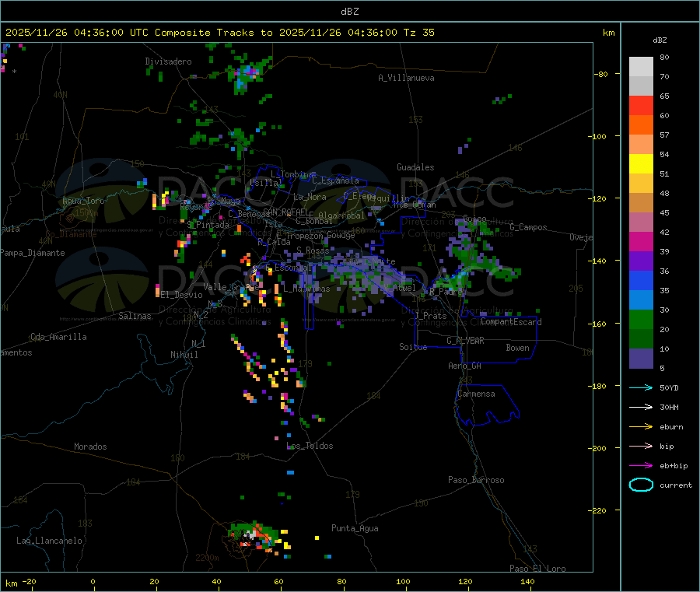Select the light blue 30-35 dBZ swatch
This screenshot has height=592, width=700.
click(x=641, y=300)
